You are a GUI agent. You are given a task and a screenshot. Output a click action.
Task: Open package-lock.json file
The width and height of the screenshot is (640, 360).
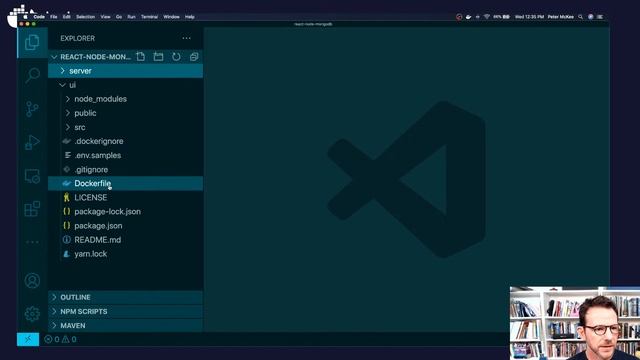click(x=125, y=211)
